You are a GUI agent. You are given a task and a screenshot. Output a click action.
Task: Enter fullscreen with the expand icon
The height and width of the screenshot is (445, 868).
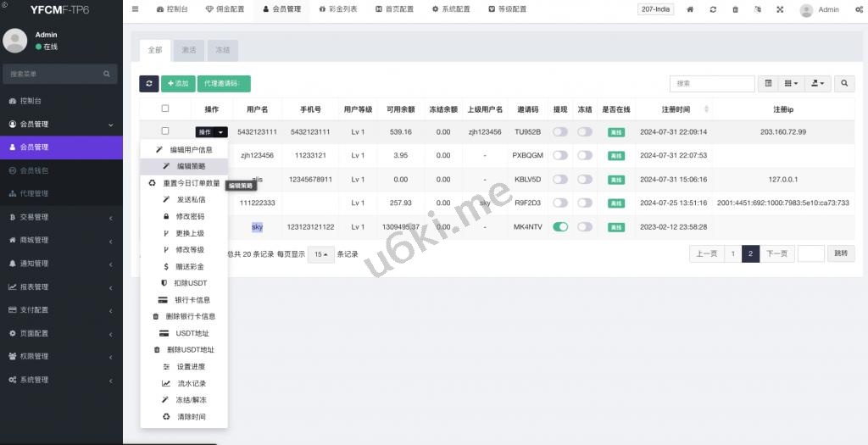(x=780, y=9)
